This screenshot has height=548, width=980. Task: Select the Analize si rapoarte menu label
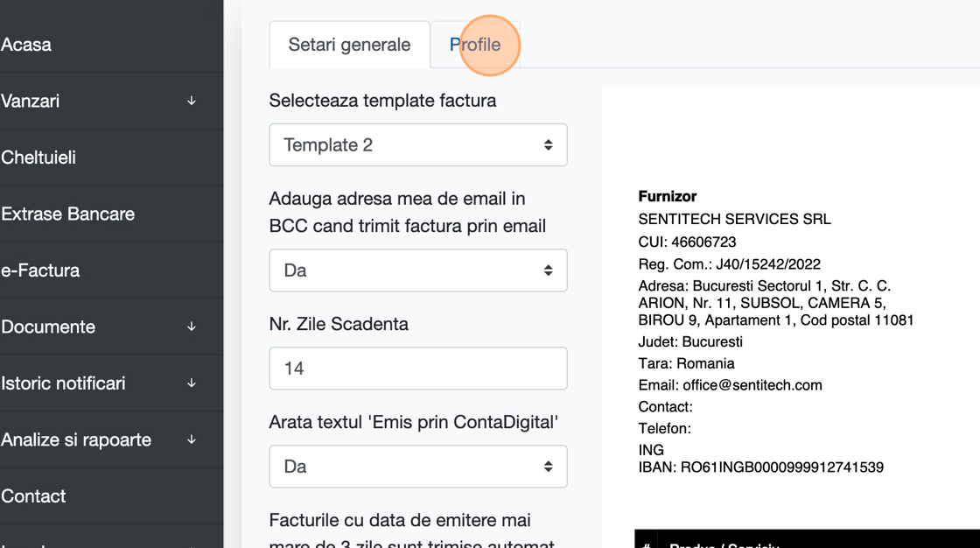(x=76, y=439)
